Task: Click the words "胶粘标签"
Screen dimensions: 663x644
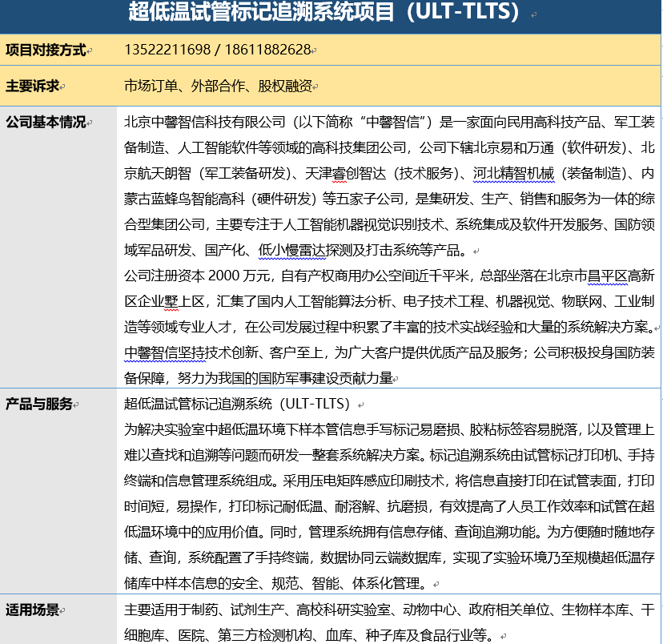Action: point(496,429)
